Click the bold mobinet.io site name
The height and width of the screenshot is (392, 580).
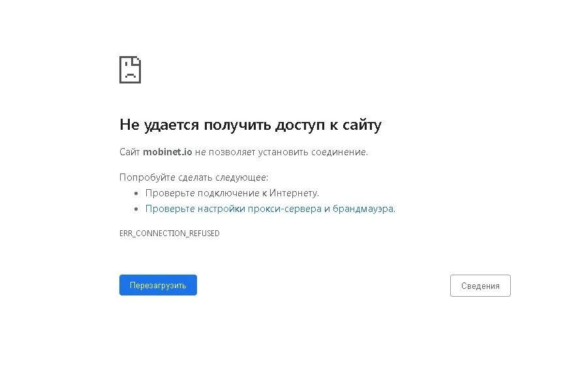point(167,152)
